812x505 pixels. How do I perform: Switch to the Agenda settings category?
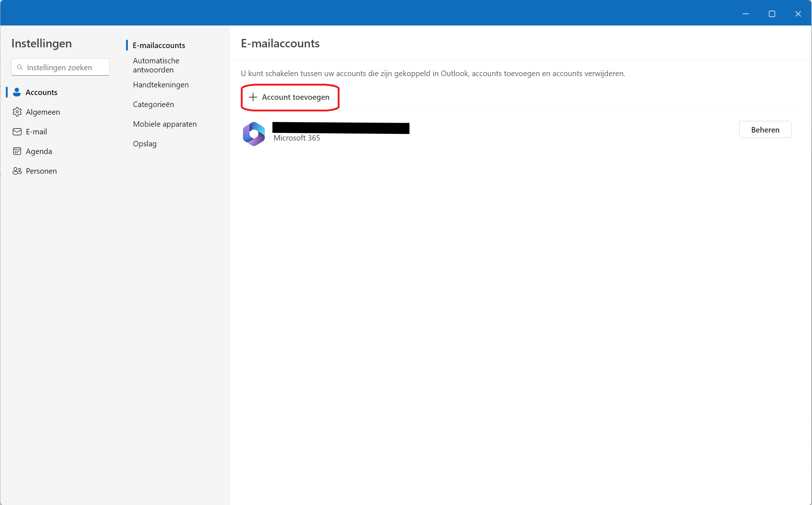coord(39,151)
